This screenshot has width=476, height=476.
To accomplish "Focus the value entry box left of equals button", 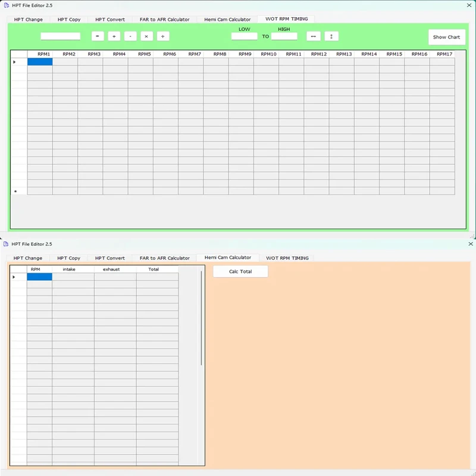I will coord(61,36).
